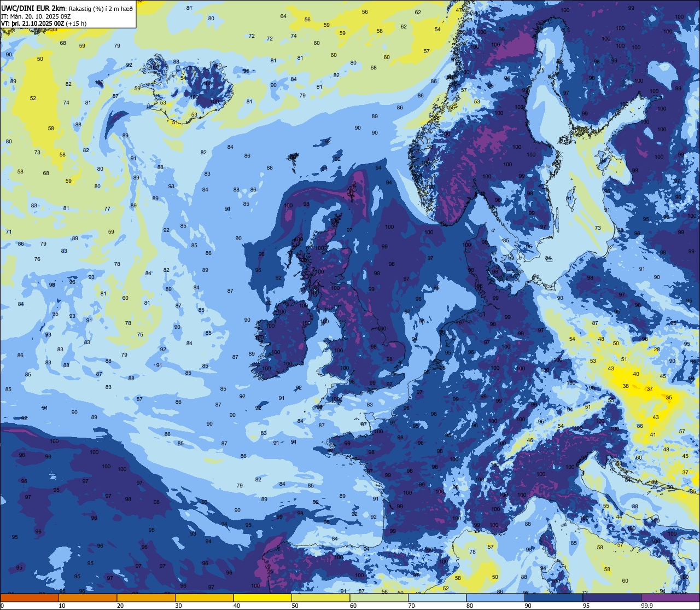Image resolution: width=700 pixels, height=610 pixels.
Task: Click the humidity value 76 on the map
Action: coord(37,259)
